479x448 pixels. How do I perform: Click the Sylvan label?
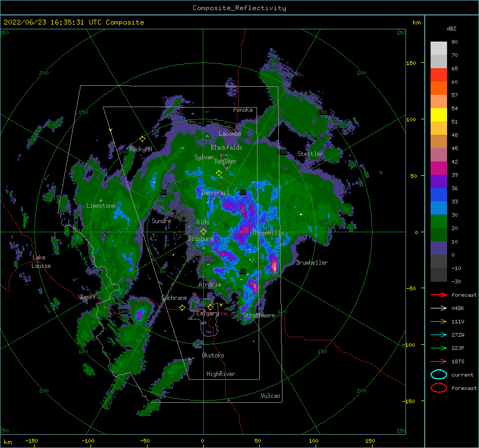tap(204, 157)
